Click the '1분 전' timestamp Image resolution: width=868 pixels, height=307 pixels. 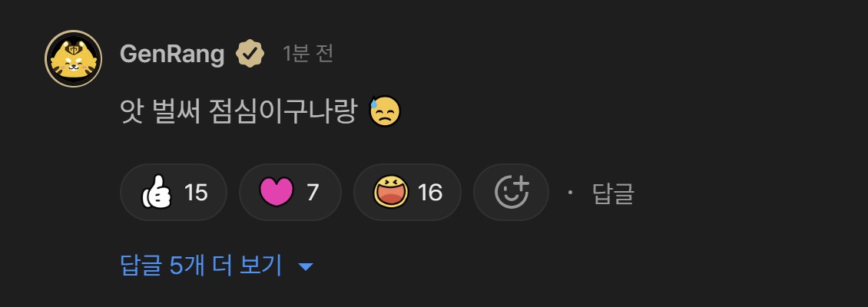click(308, 54)
